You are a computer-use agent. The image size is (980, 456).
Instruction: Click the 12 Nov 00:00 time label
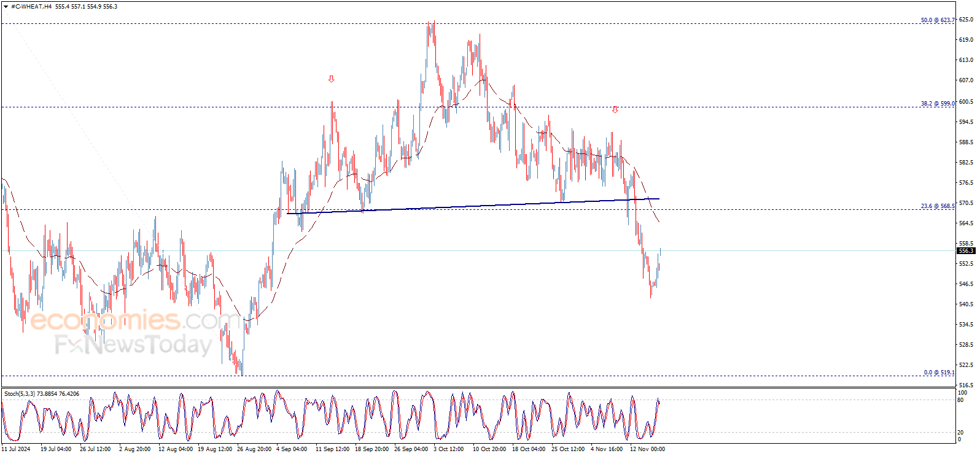coord(647,449)
